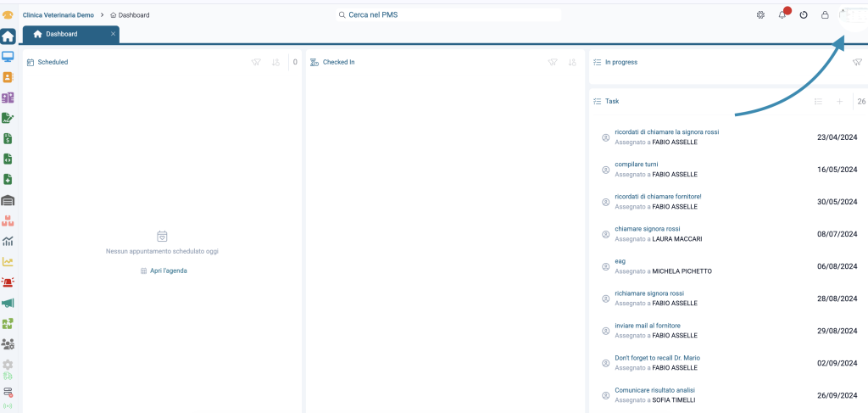
Task: Sort the Checked In panel list
Action: pyautogui.click(x=572, y=62)
